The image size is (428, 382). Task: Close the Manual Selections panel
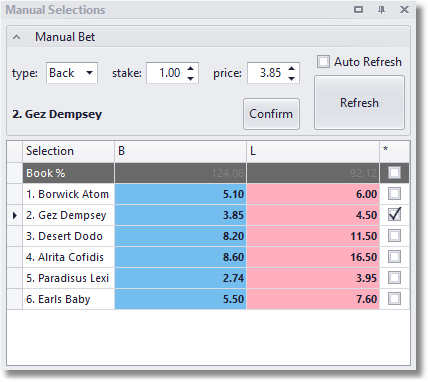pyautogui.click(x=404, y=10)
